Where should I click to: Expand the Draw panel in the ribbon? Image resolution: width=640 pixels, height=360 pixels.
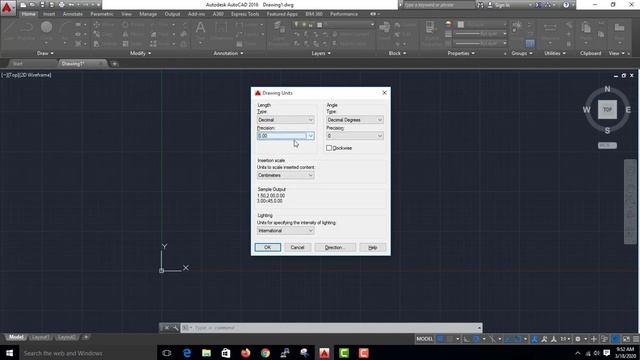pyautogui.click(x=45, y=53)
